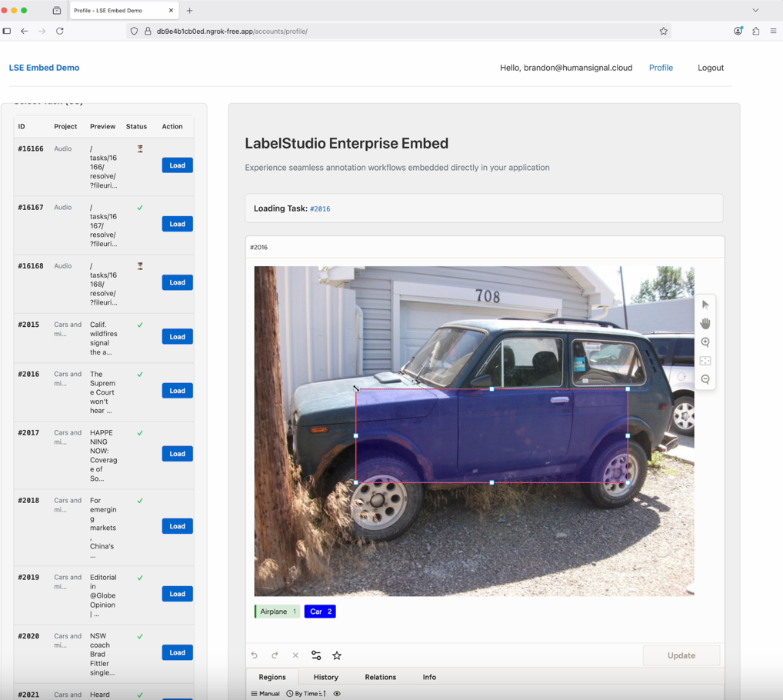
Task: Zoom in using the magnifier plus icon
Action: (x=705, y=342)
